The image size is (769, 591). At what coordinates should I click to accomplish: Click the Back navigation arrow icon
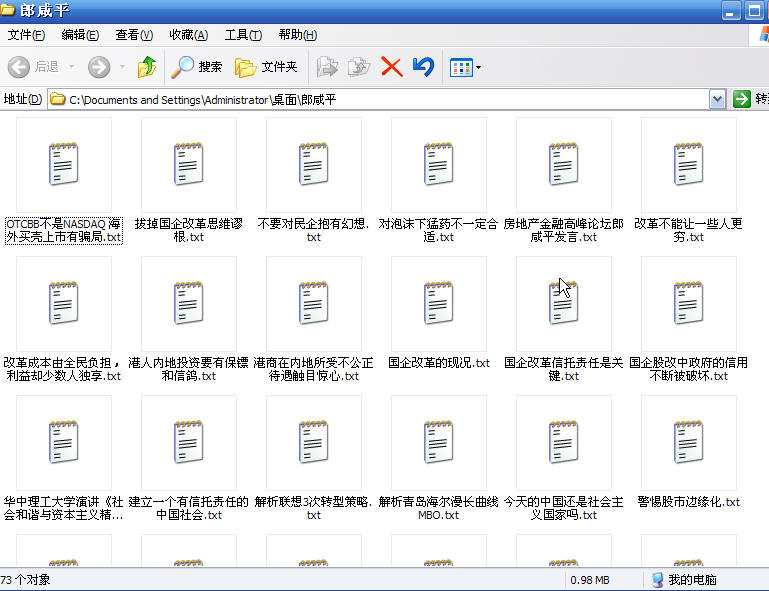[x=19, y=67]
